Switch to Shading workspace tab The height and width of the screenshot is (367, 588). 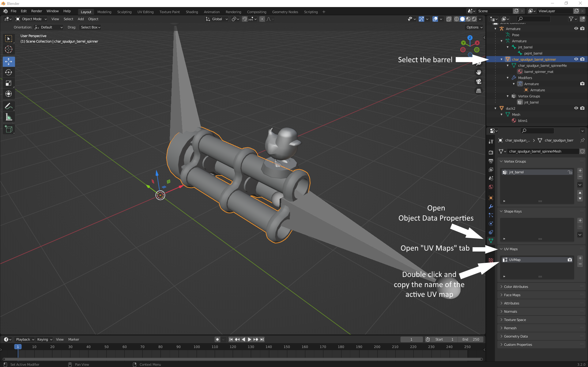(192, 12)
